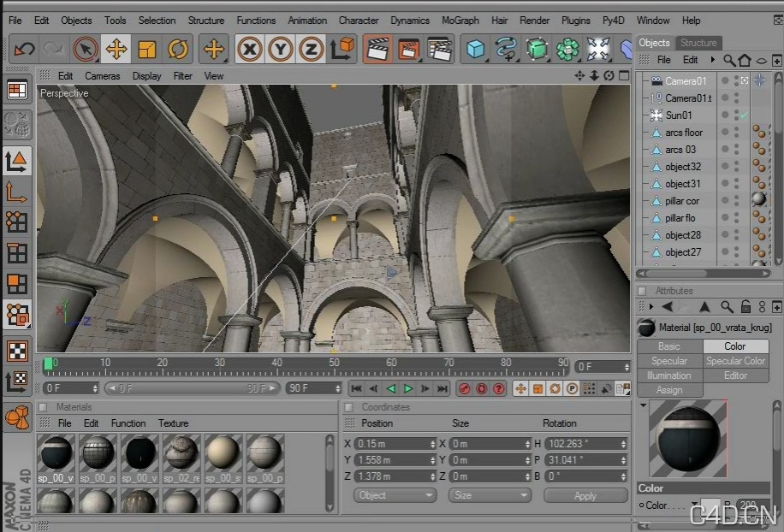The width and height of the screenshot is (784, 532).
Task: Click the Color swatch in the material Color channel
Action: tap(709, 505)
